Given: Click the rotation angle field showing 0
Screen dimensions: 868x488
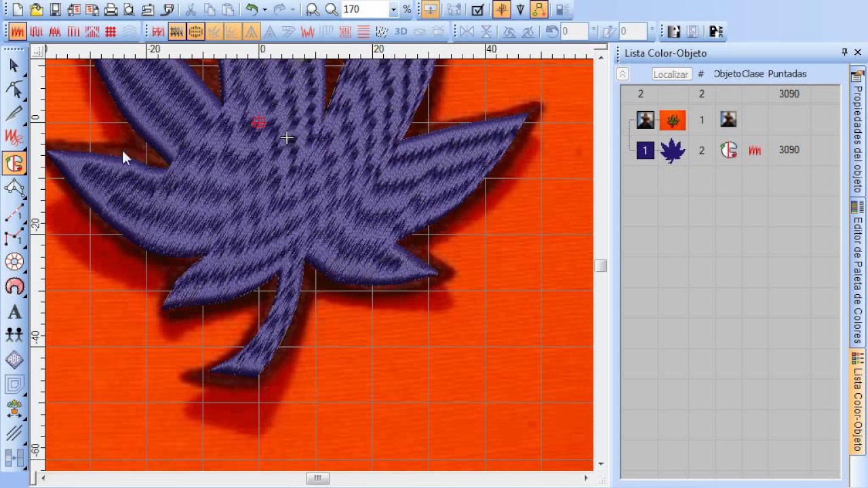Looking at the screenshot, I should (574, 31).
